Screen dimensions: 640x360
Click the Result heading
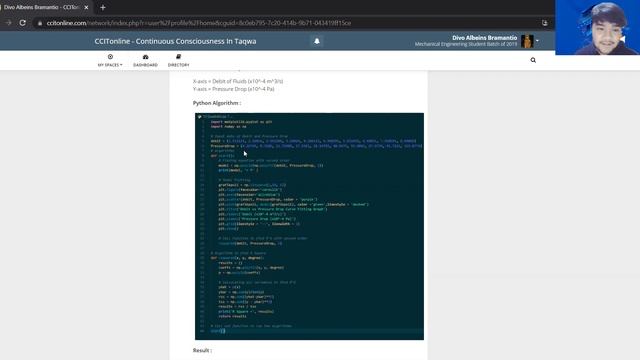202,350
